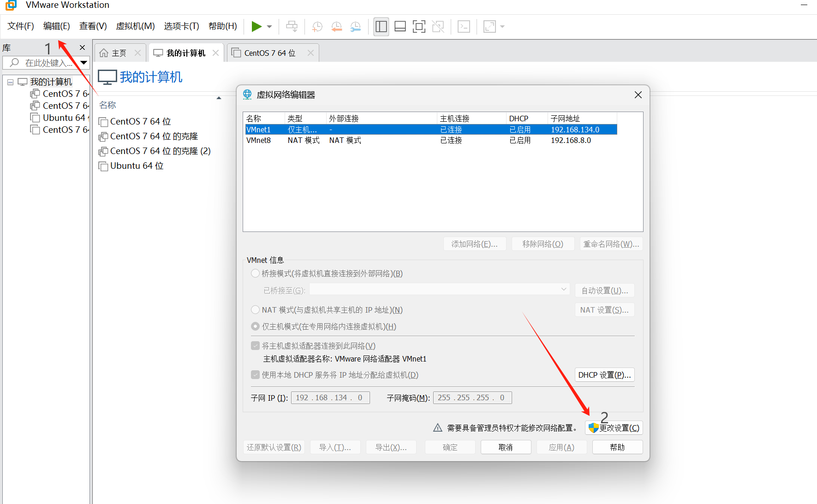Click the 应用(A) button
The width and height of the screenshot is (817, 504).
pos(561,447)
